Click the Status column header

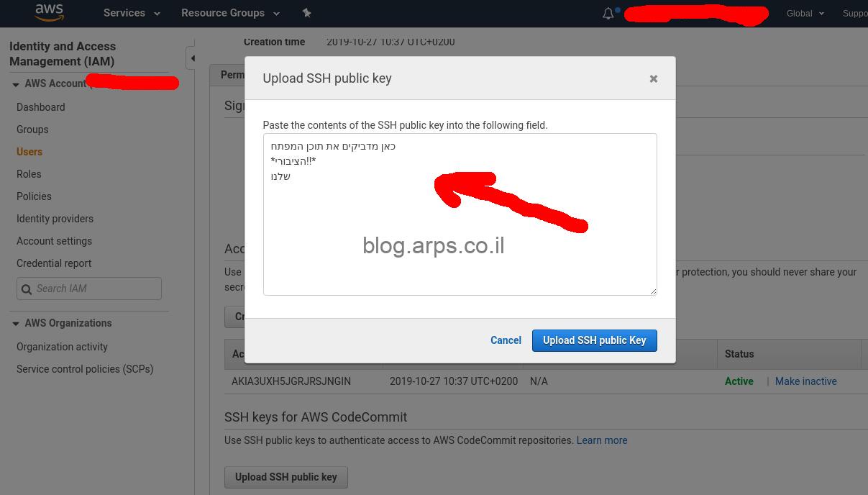[739, 354]
